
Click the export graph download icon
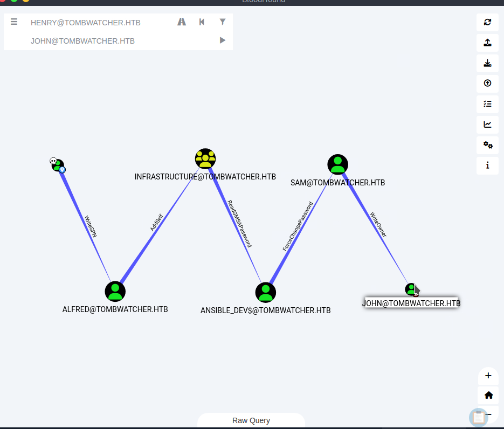click(487, 63)
